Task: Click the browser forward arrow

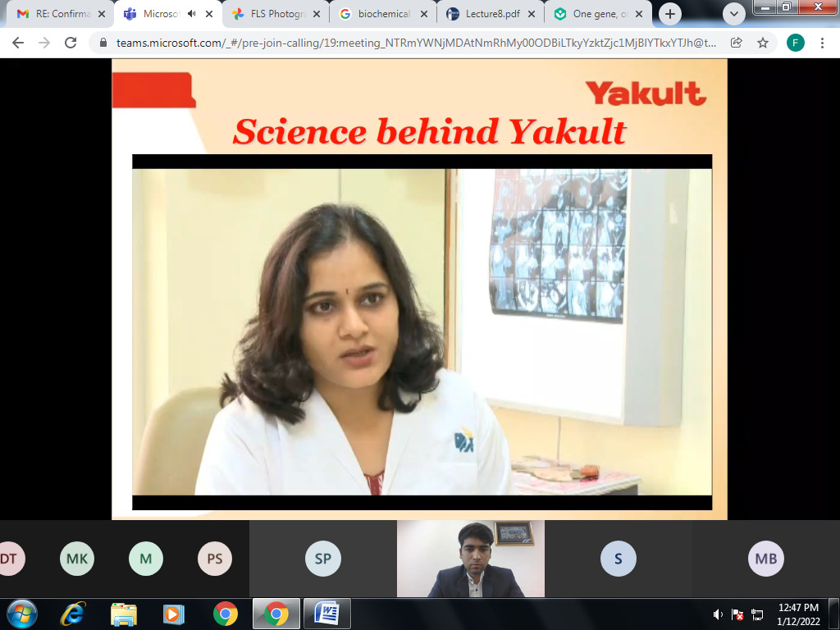Action: [x=44, y=43]
